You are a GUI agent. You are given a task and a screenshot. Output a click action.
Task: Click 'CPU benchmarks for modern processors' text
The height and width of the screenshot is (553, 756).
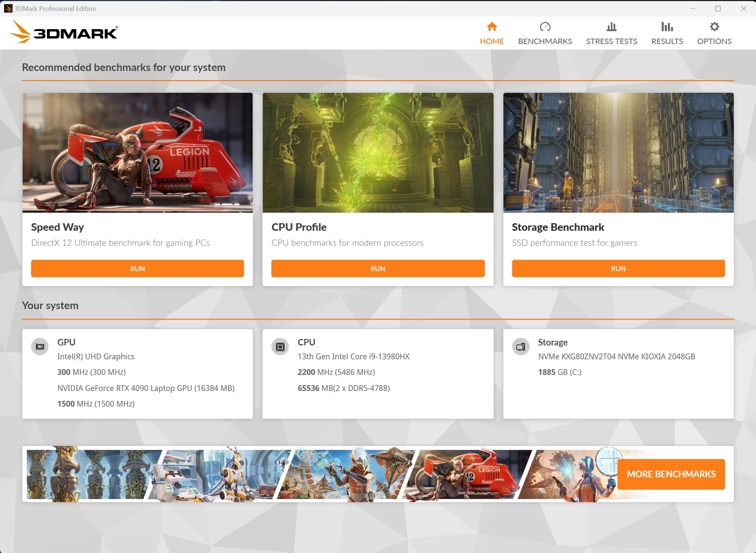pos(347,243)
